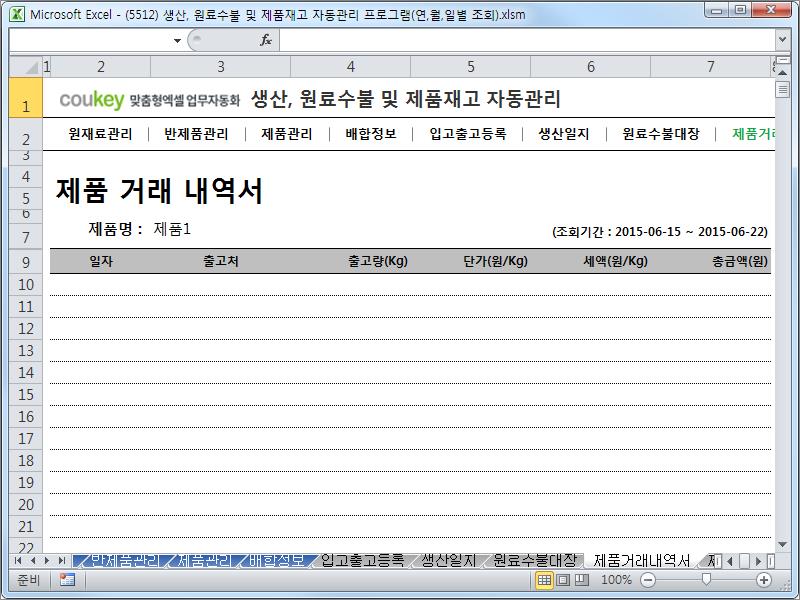Select row 15 header

[x=26, y=394]
